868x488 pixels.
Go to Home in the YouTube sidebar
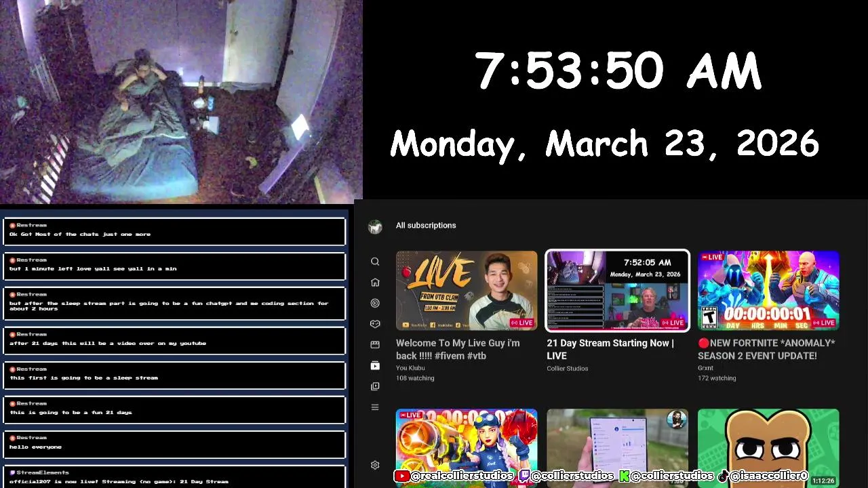pyautogui.click(x=375, y=283)
